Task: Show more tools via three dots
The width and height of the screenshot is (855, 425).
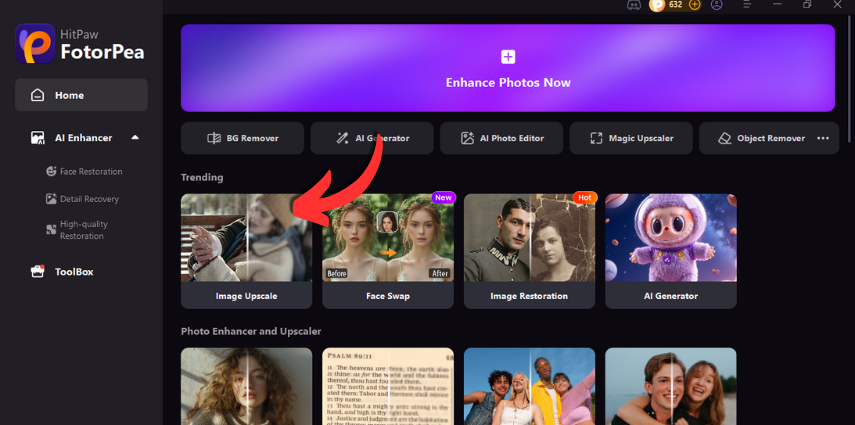Action: click(x=823, y=139)
